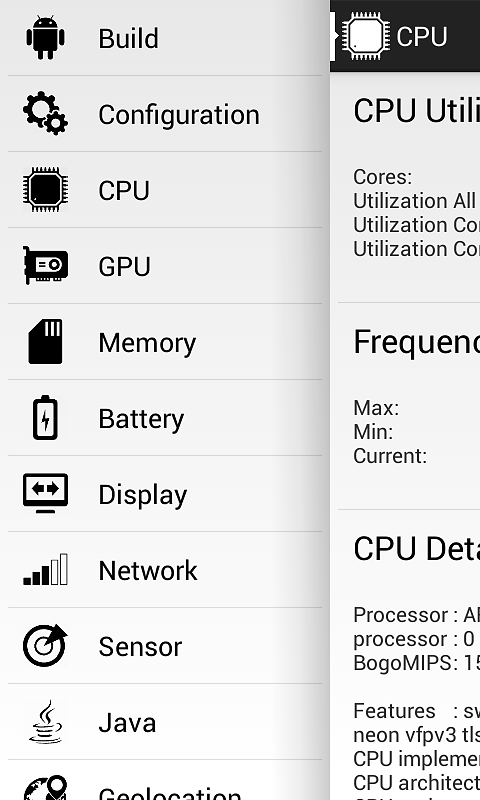
Task: Tap the monitor Display icon
Action: 45,493
